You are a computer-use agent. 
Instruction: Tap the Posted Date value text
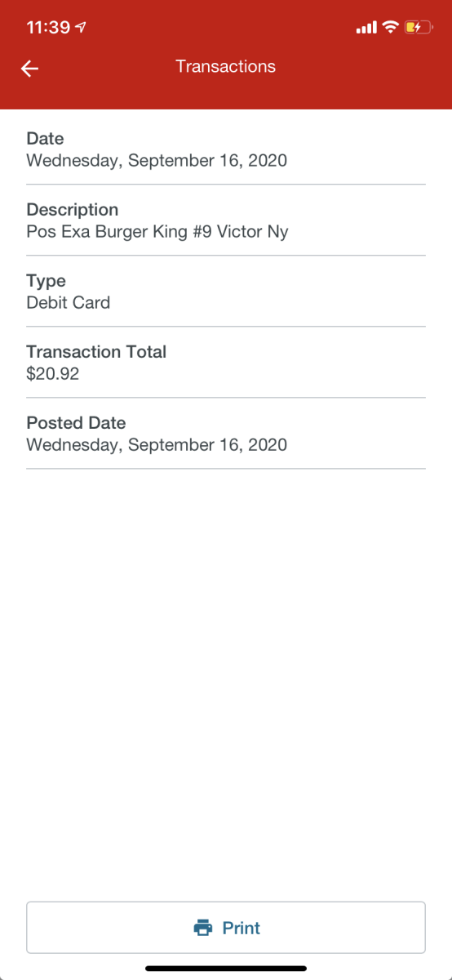pos(157,445)
